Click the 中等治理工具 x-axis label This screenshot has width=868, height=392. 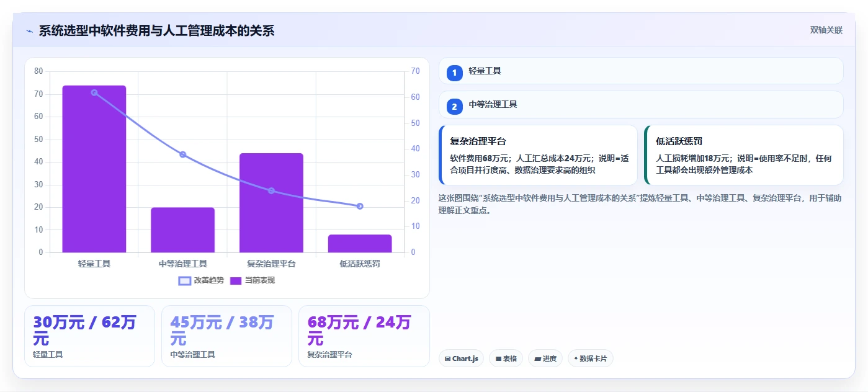pyautogui.click(x=183, y=264)
